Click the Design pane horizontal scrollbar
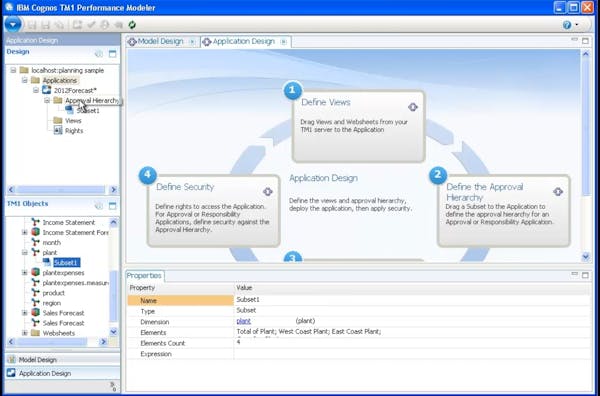 click(62, 190)
